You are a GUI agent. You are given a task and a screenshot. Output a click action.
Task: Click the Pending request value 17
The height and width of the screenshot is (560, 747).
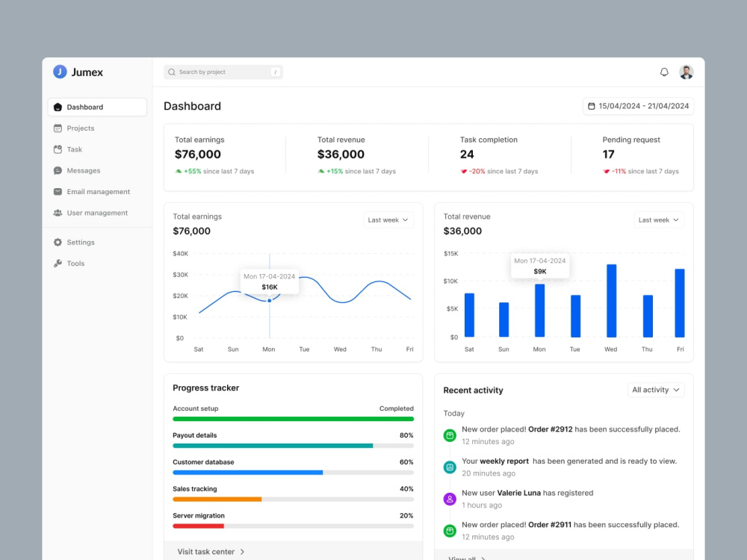click(x=608, y=155)
